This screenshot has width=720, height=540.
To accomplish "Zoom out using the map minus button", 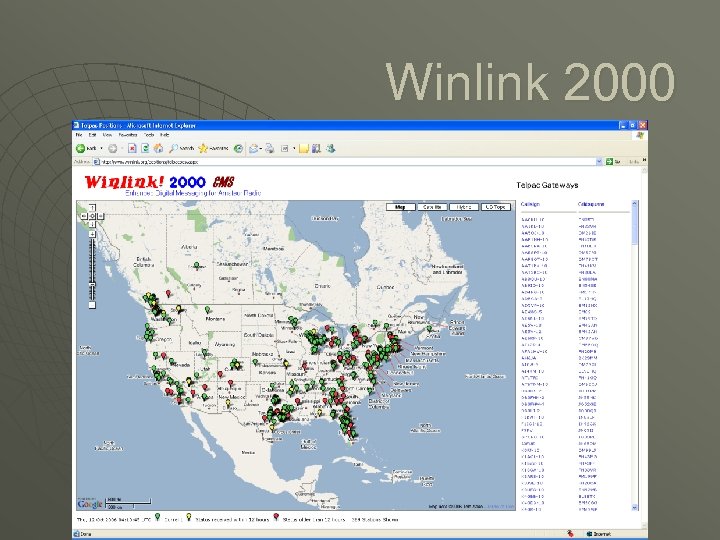I will point(92,305).
